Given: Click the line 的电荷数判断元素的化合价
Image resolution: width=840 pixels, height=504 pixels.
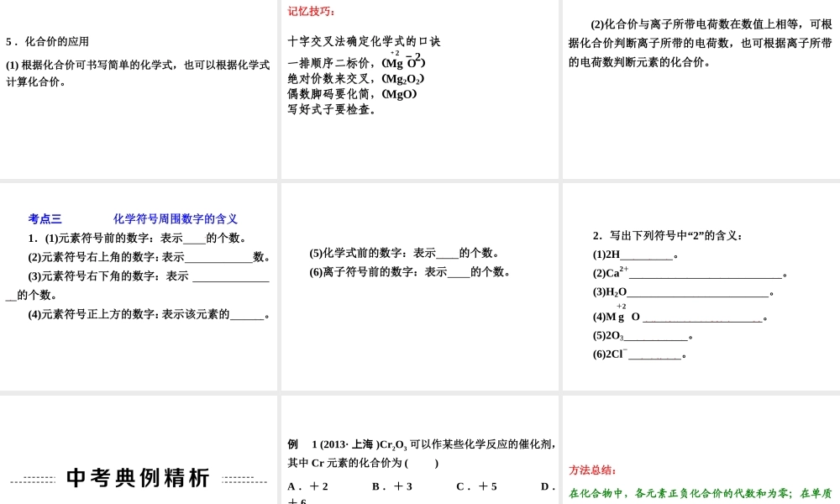Looking at the screenshot, I should click(639, 62).
